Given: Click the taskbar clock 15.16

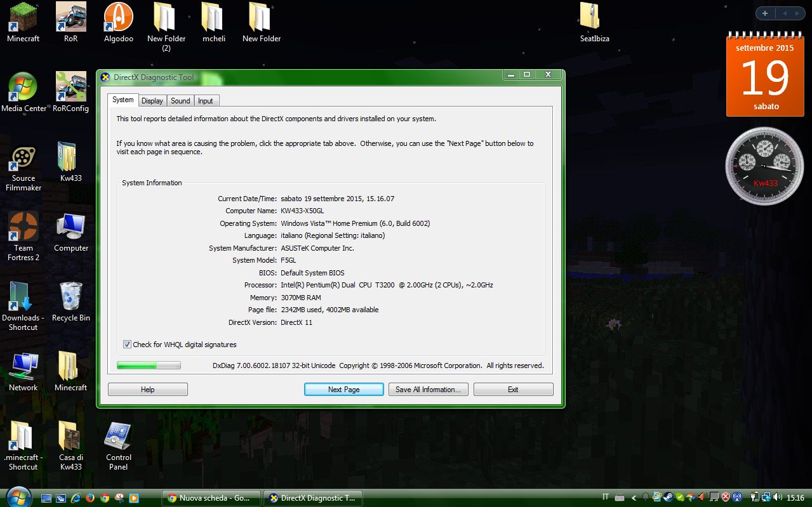Looking at the screenshot, I should 795,497.
